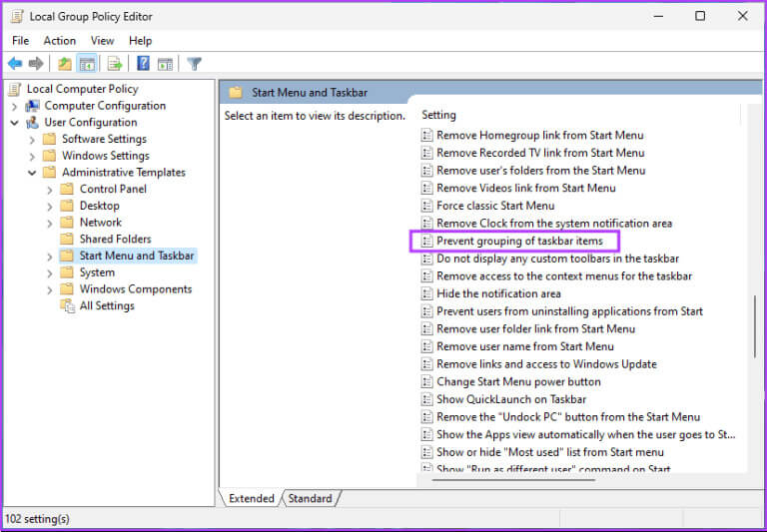Screen dimensions: 767x532
Task: Click the vertical scrollbar thumb in settings list
Action: click(x=755, y=328)
